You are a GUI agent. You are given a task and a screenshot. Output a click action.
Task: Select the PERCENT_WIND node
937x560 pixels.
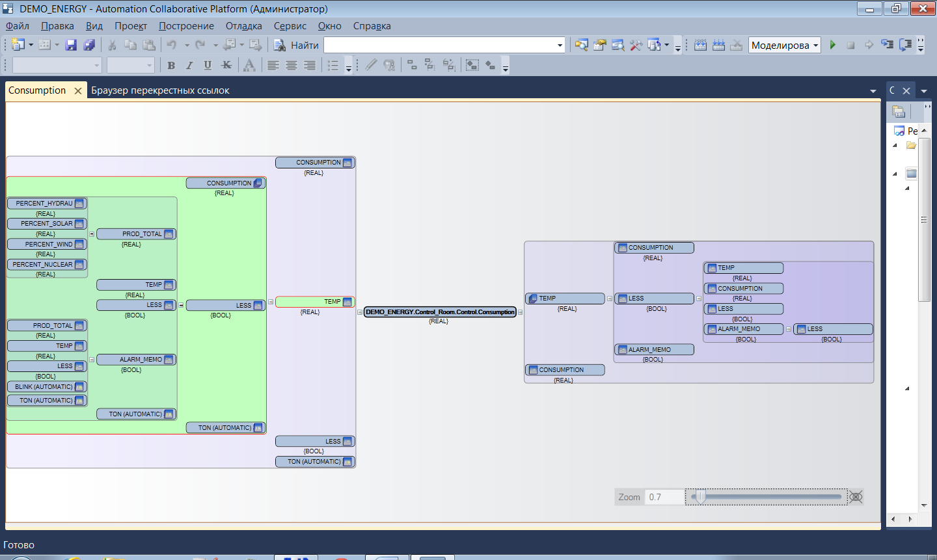[x=47, y=245]
